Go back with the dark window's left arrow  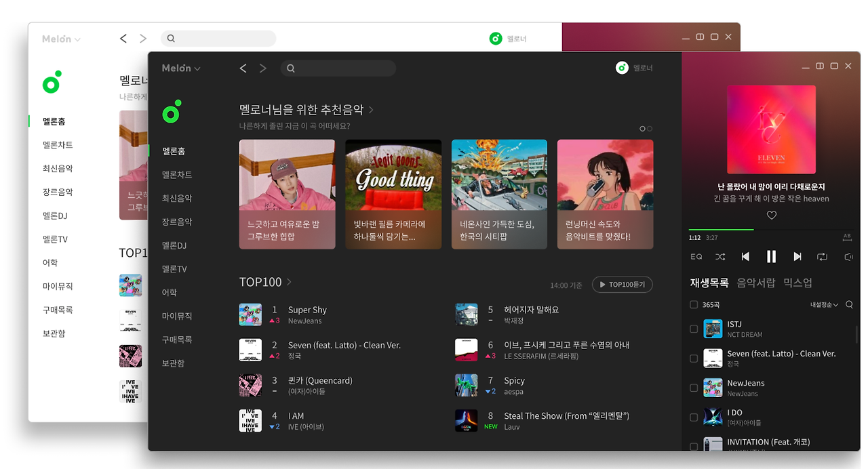(243, 68)
